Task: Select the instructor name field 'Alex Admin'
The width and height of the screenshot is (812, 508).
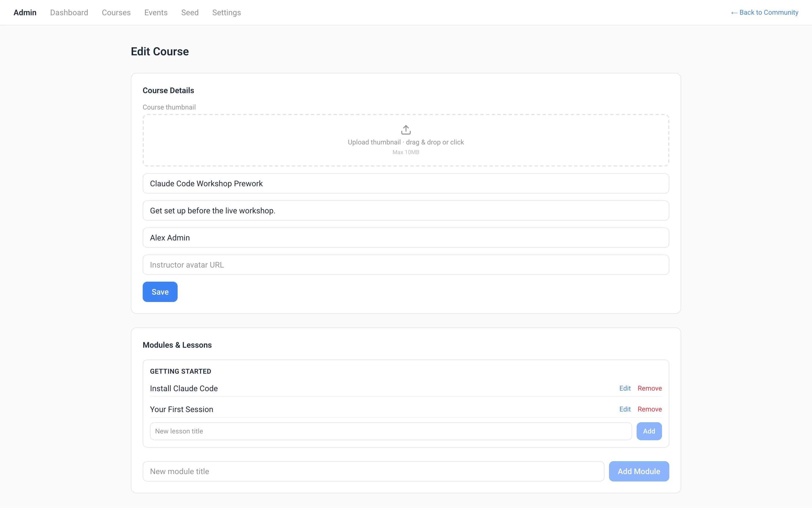Action: (x=406, y=238)
